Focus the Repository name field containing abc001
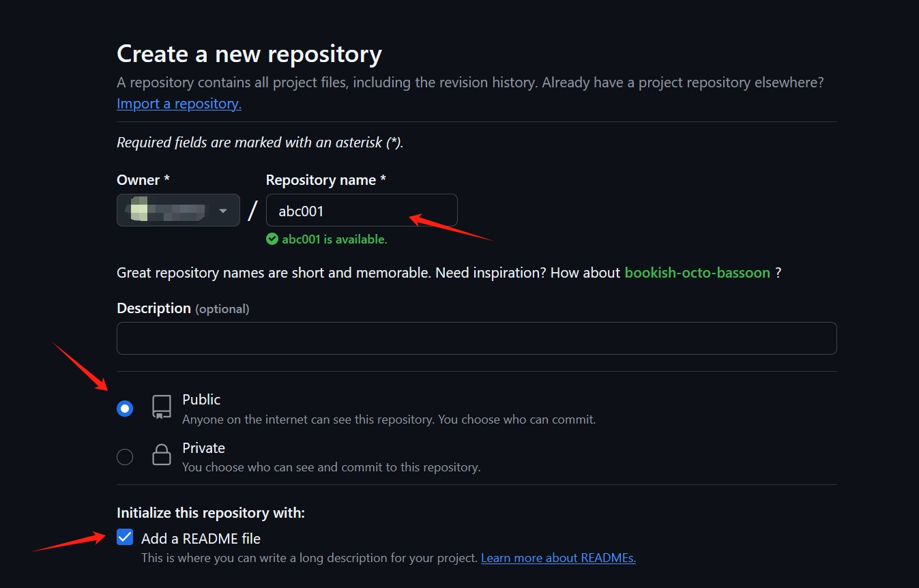Viewport: 919px width, 588px height. [x=362, y=210]
